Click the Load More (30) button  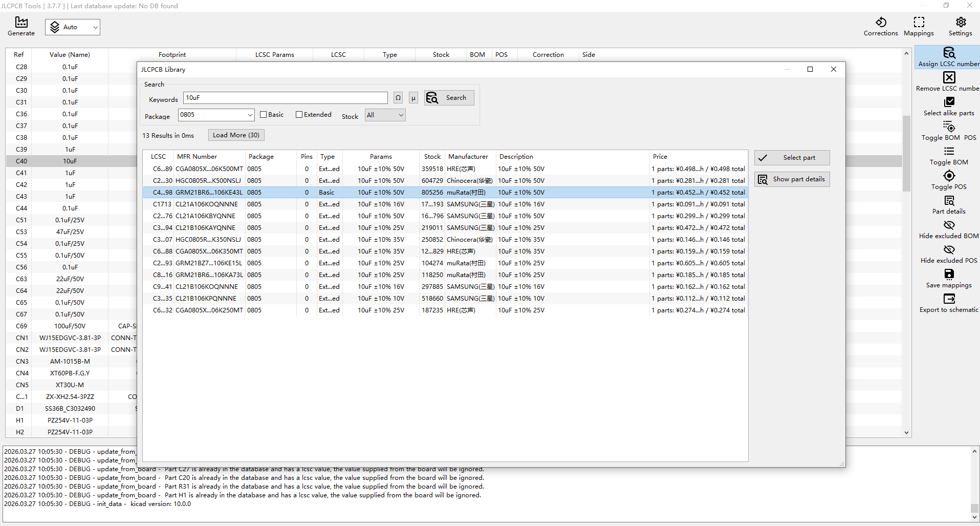236,135
